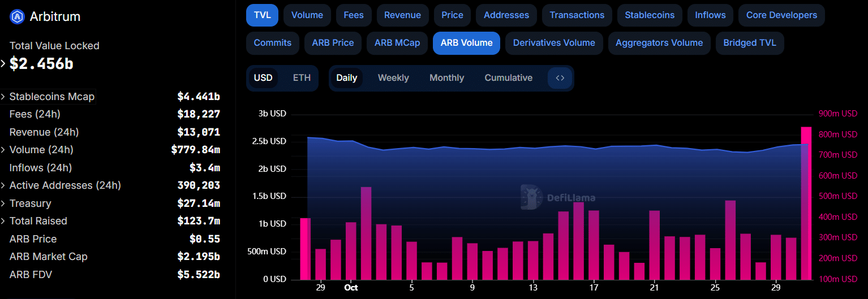Click the ARB Price label in sidebar

pos(33,239)
